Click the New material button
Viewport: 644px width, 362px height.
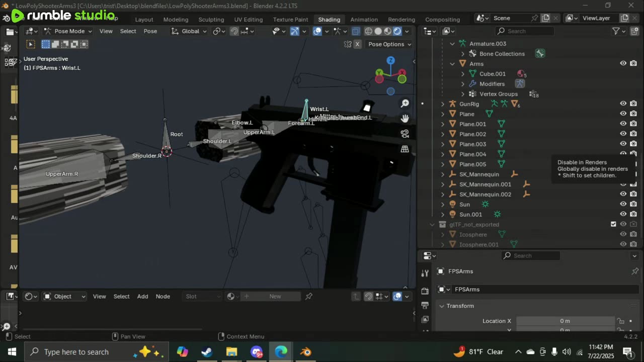pos(275,296)
